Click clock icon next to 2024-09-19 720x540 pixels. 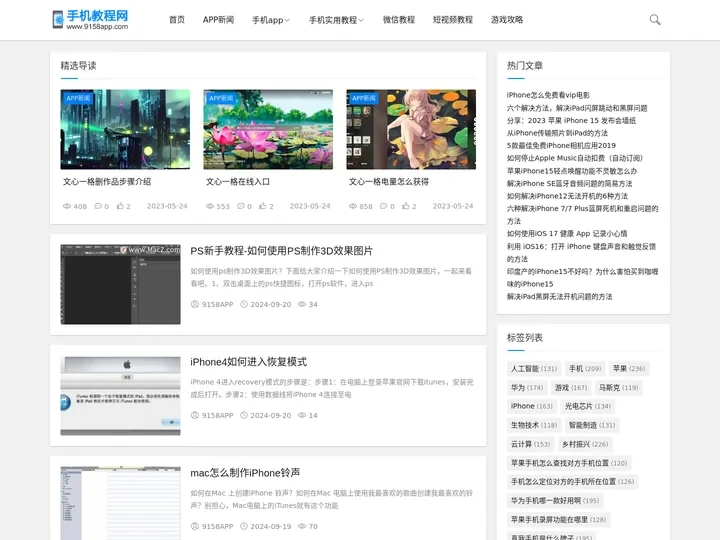click(x=244, y=526)
